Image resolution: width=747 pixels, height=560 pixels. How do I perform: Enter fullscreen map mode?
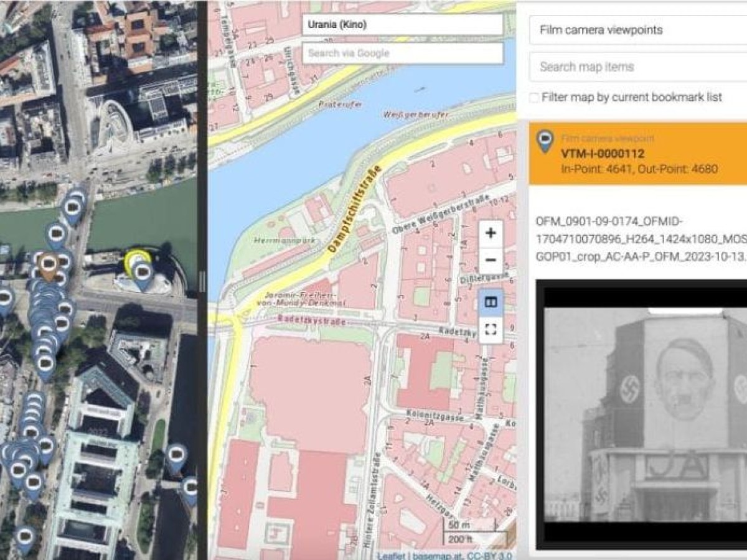tap(491, 329)
